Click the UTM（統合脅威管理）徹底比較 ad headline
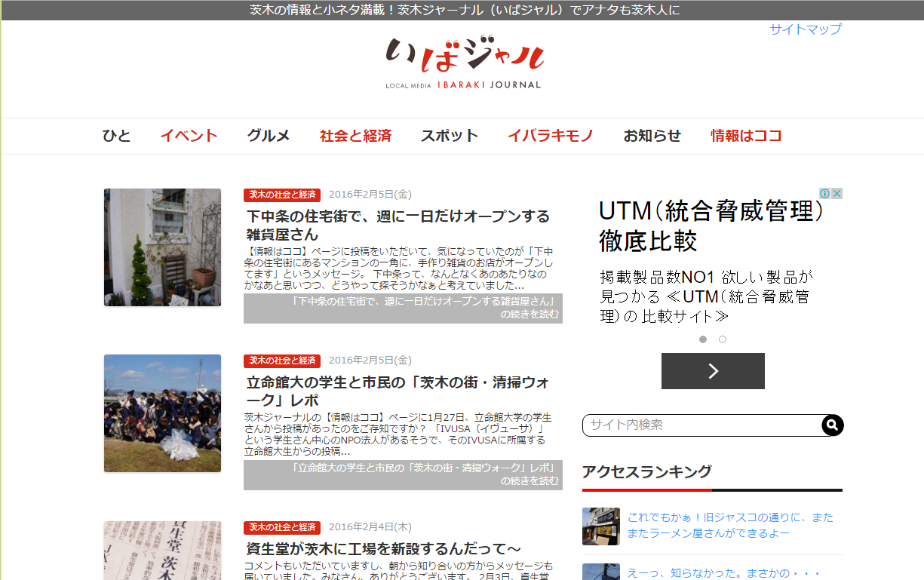The width and height of the screenshot is (924, 580). point(711,226)
